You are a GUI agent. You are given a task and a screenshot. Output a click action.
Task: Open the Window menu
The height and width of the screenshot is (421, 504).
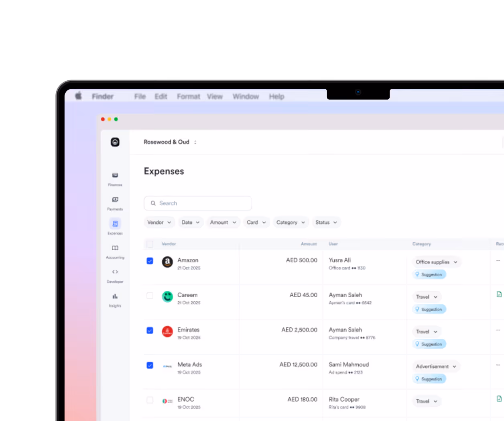246,96
